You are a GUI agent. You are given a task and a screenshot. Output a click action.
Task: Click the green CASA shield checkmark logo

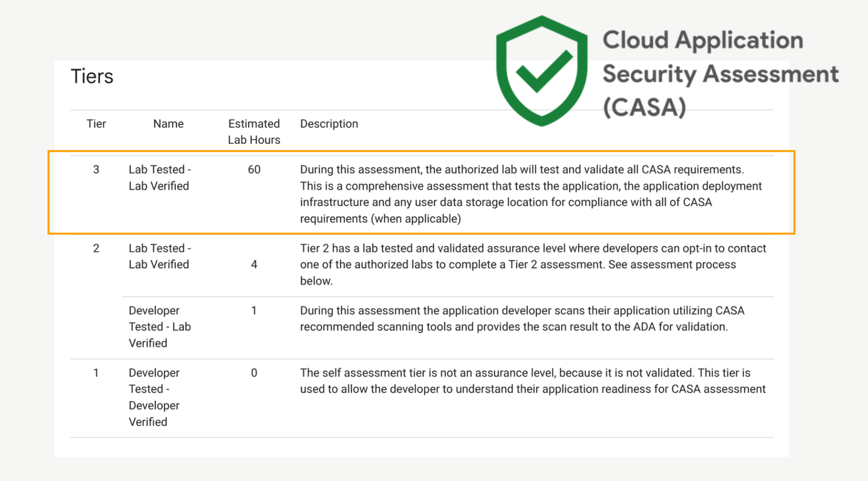(542, 71)
